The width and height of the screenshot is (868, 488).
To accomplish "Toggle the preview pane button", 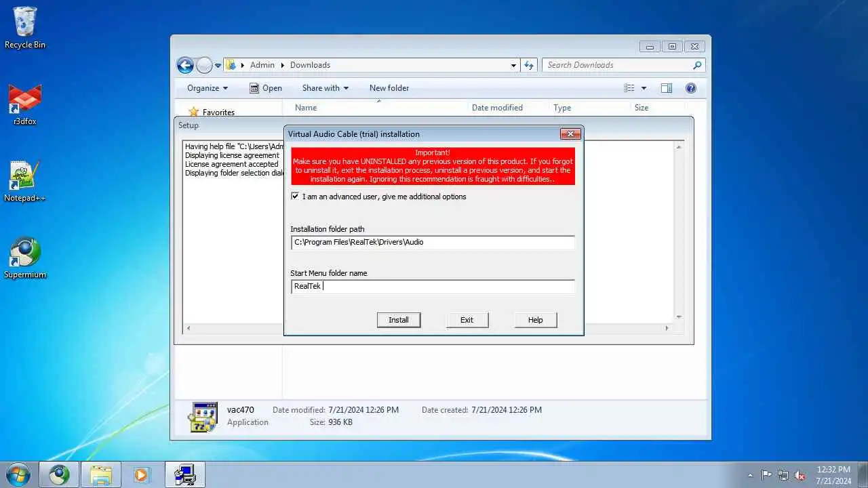I will [667, 88].
